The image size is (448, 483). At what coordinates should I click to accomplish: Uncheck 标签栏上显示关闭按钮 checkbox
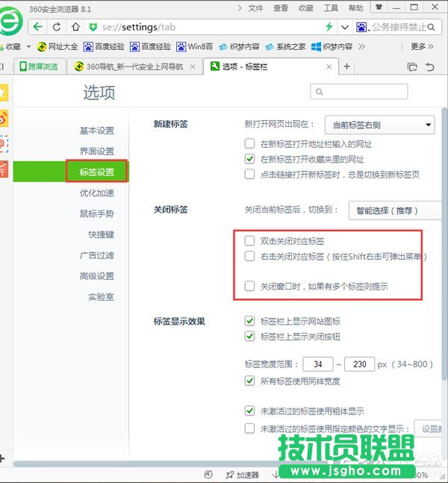pyautogui.click(x=250, y=336)
